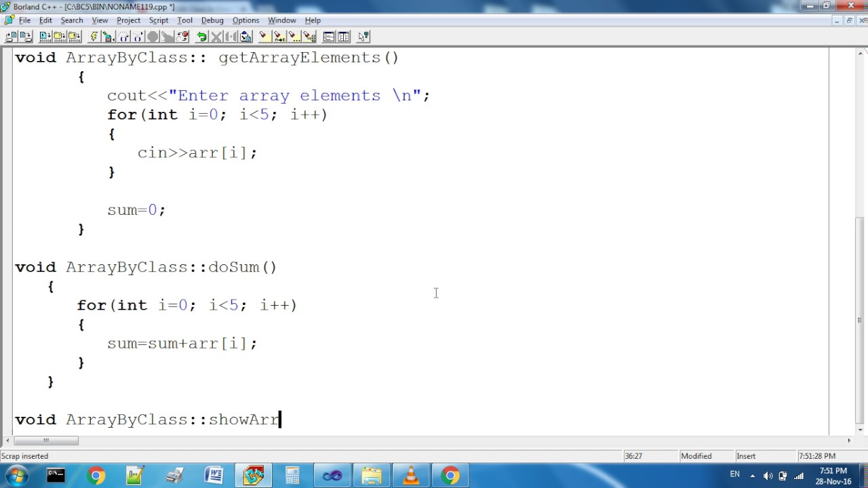Click the 7:51:28 PM status bar time

point(817,456)
